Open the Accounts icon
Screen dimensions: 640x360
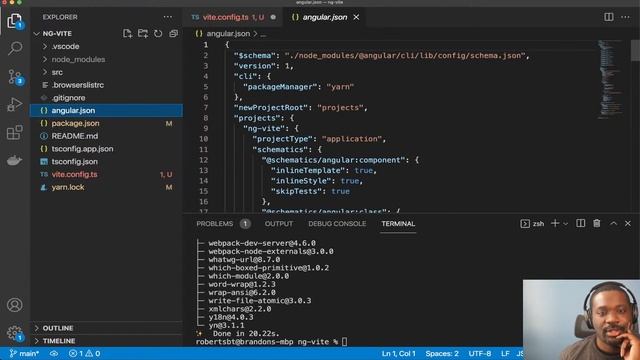click(15, 305)
